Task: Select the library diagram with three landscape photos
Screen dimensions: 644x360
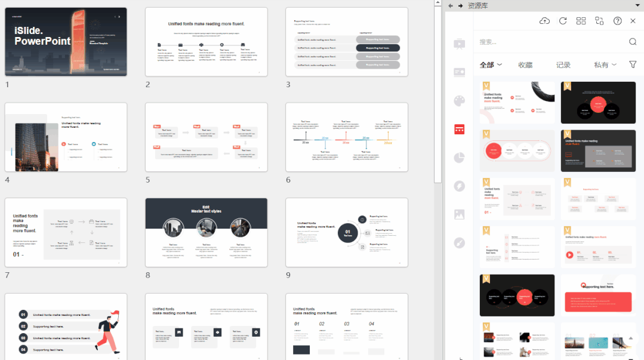Action: point(598,341)
